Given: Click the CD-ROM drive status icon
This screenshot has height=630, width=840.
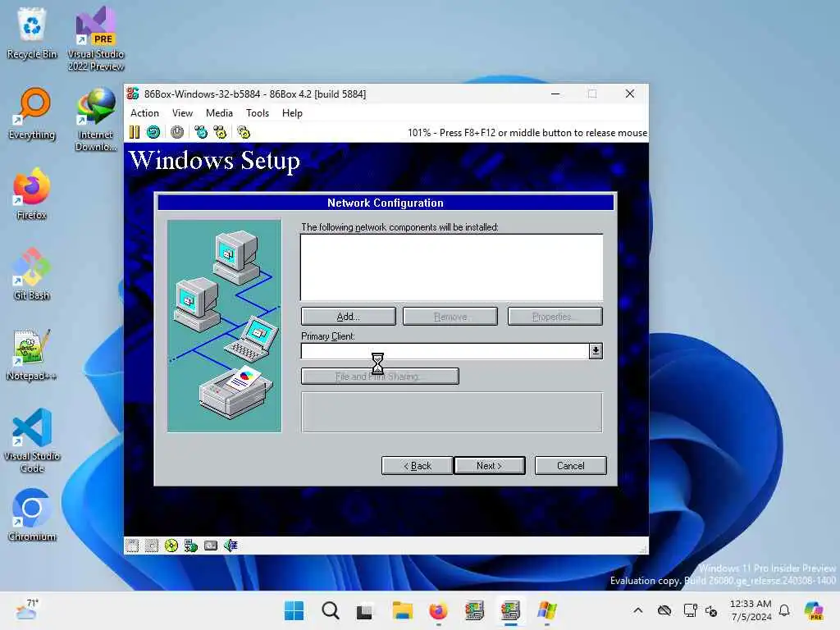Looking at the screenshot, I should [171, 546].
